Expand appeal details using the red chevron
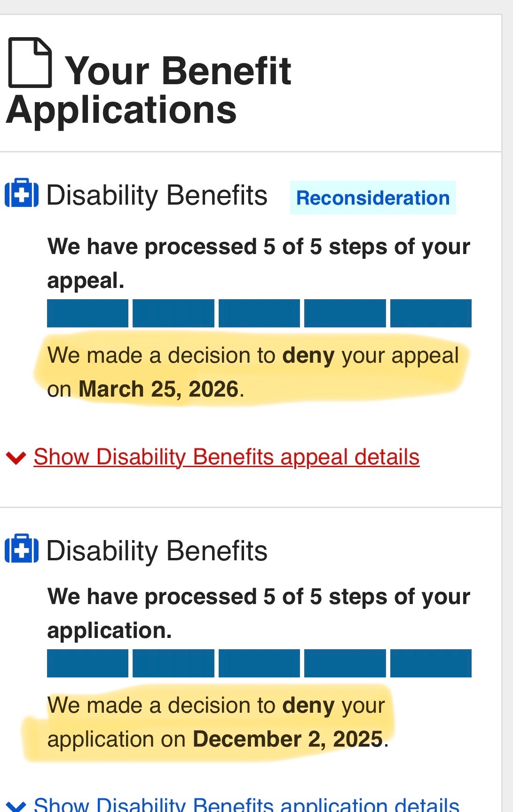513x812 pixels. click(x=16, y=457)
